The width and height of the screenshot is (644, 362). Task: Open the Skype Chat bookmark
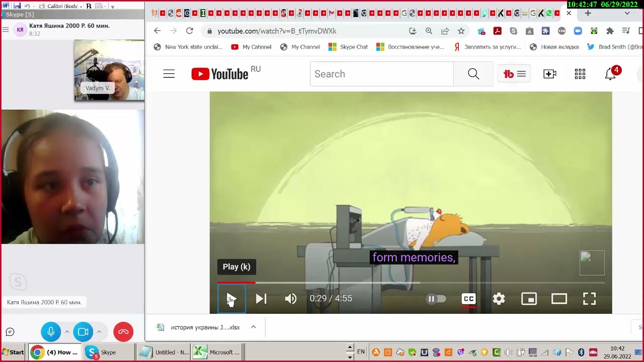pyautogui.click(x=348, y=47)
